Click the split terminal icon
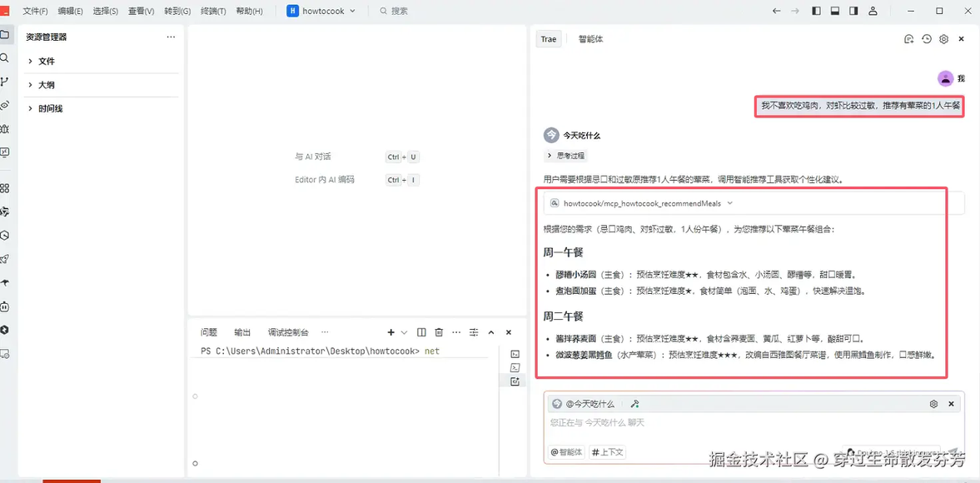Viewport: 980px width, 483px height. coord(421,332)
